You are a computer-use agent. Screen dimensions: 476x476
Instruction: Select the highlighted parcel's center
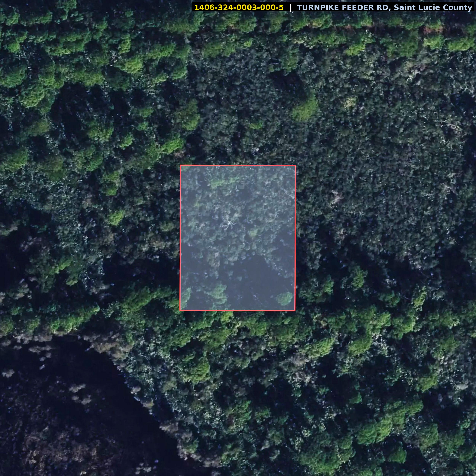coord(238,238)
